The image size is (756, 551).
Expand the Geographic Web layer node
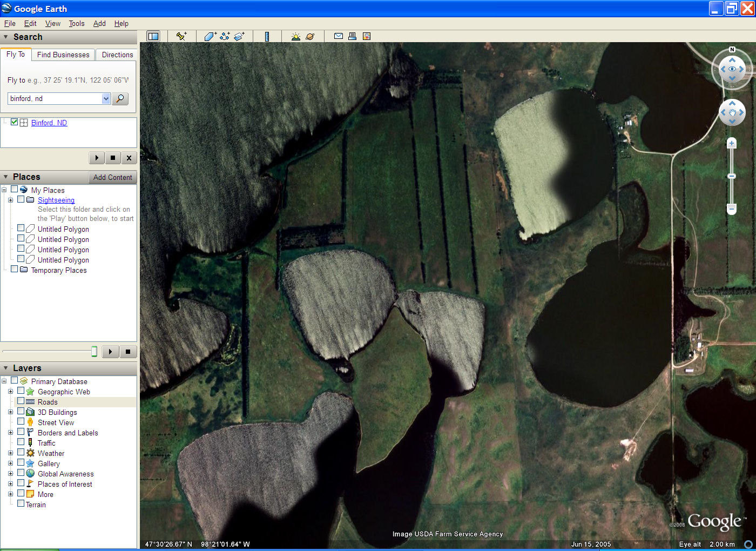coord(10,391)
